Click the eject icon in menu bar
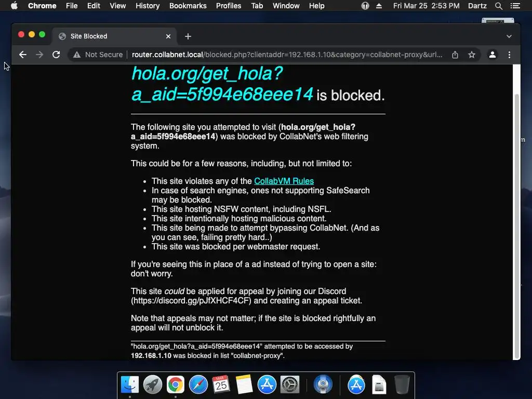Screen dimensions: 532x399 tap(379, 6)
